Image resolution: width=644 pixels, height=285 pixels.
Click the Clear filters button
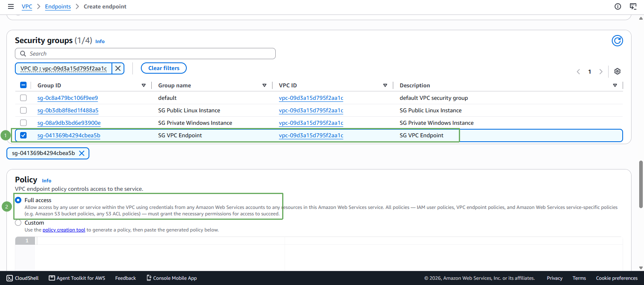164,68
